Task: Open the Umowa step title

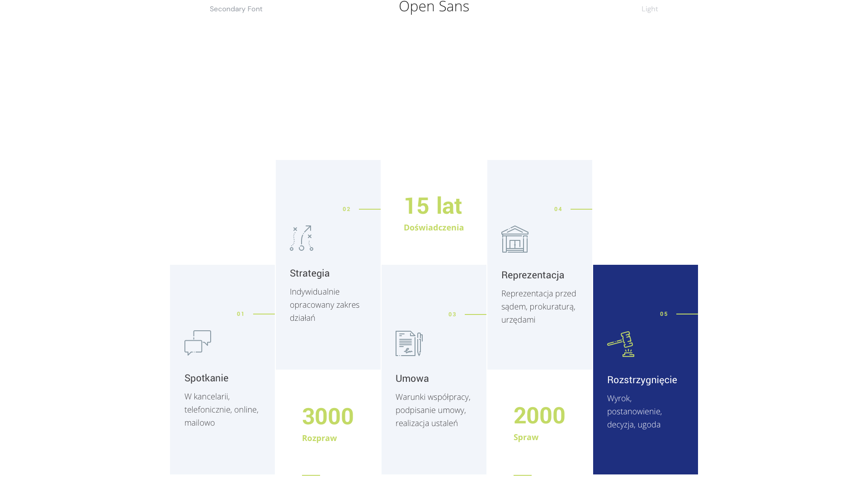Action: (412, 379)
